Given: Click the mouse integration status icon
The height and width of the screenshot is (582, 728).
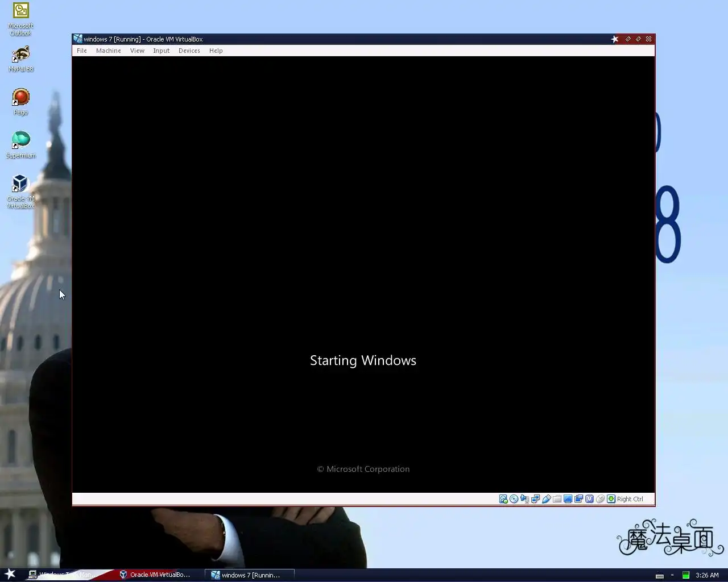Looking at the screenshot, I should pyautogui.click(x=601, y=499).
